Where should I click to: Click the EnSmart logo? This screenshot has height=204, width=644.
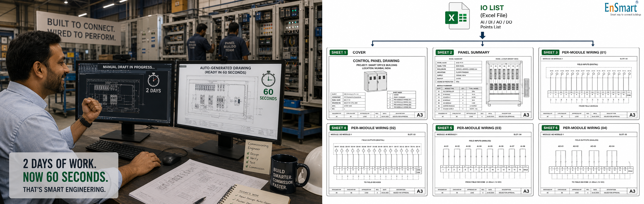(x=623, y=9)
